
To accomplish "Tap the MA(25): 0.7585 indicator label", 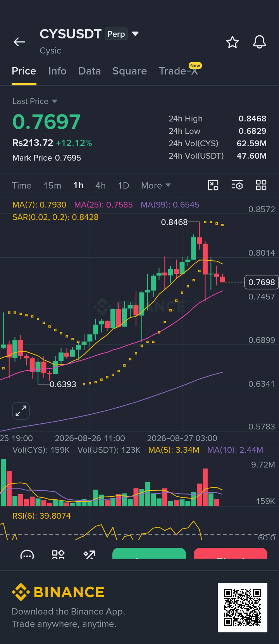I will 103,204.
